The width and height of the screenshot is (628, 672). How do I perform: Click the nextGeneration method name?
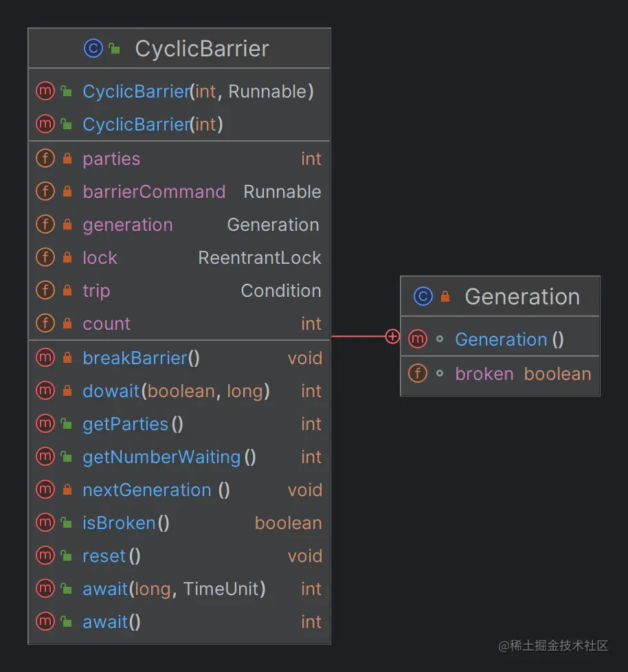(146, 489)
